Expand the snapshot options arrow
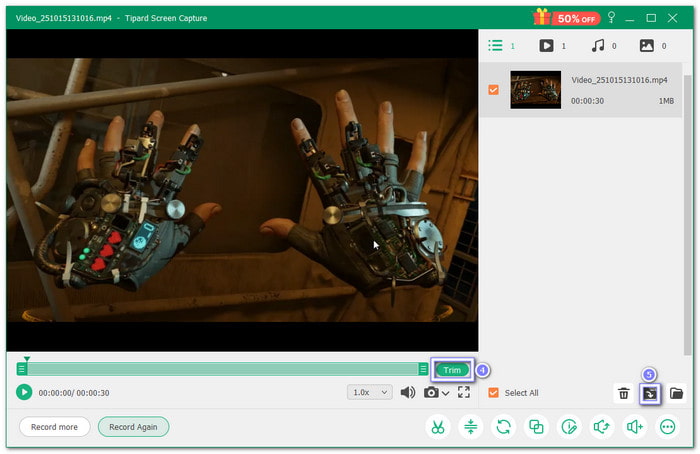The height and width of the screenshot is (454, 700). tap(445, 393)
